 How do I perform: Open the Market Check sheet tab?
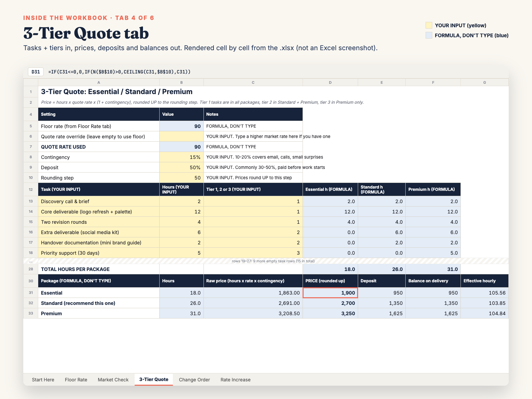(113, 379)
